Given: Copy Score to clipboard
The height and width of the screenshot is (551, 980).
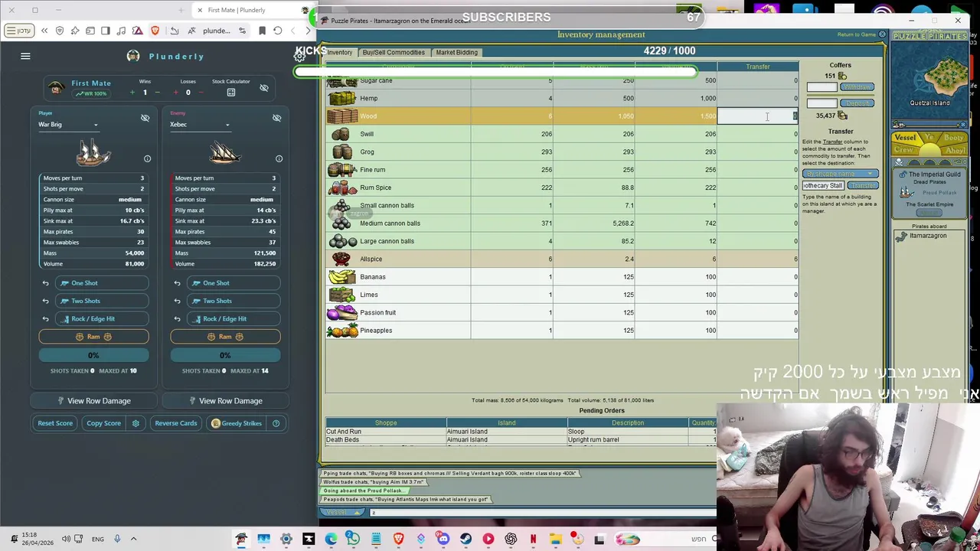Looking at the screenshot, I should pyautogui.click(x=103, y=423).
